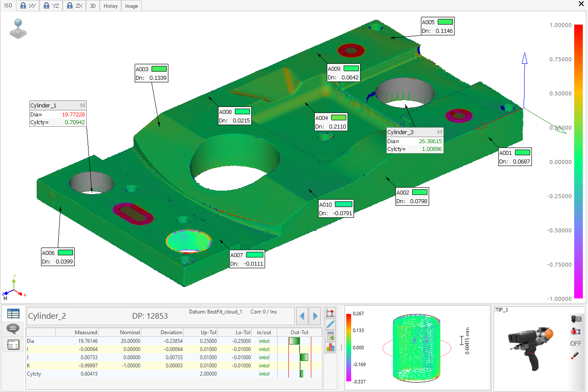
Task: Click the marker pen icon in TIP_1 panel
Action: (x=575, y=354)
